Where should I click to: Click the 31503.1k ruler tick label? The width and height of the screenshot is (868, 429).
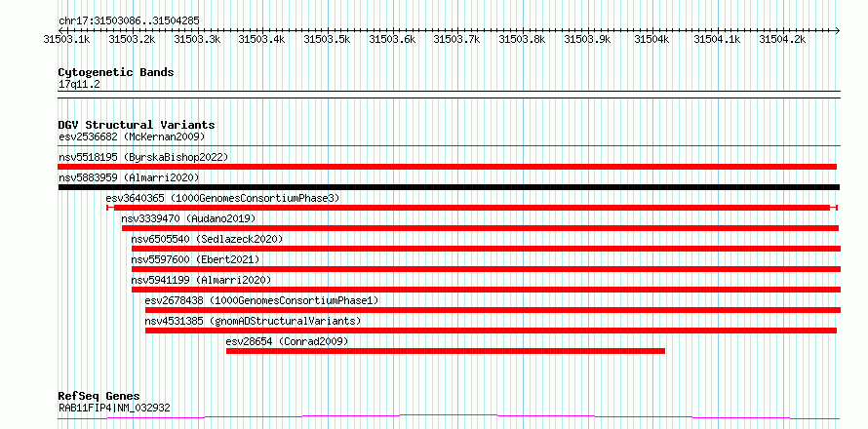click(67, 39)
